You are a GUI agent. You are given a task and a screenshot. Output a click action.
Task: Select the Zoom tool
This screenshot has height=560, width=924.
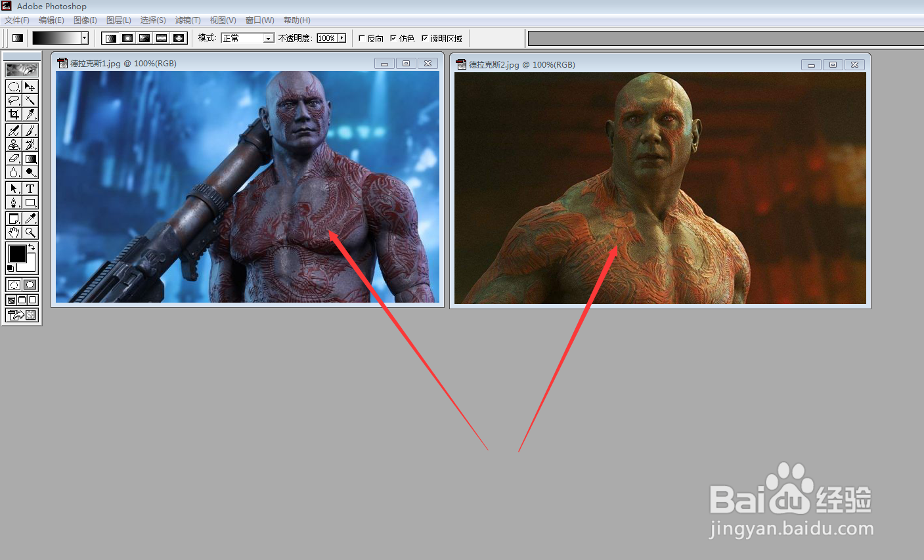click(30, 232)
